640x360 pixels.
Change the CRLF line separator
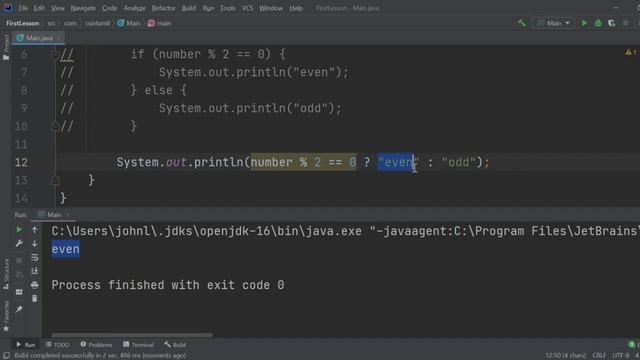coord(599,356)
